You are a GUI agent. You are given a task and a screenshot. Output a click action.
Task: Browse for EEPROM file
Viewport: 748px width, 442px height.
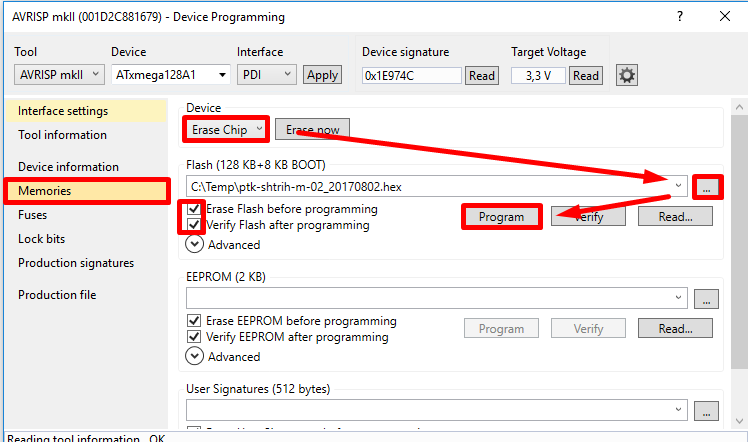tap(707, 298)
